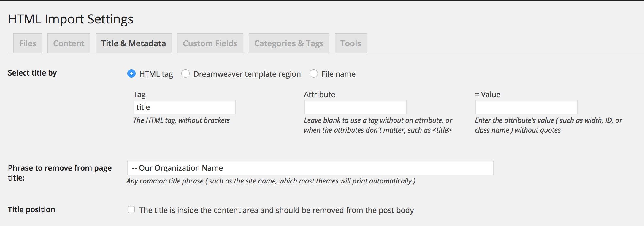This screenshot has width=644, height=226.
Task: Click the "HTML Import Settings" page heading
Action: tap(71, 19)
